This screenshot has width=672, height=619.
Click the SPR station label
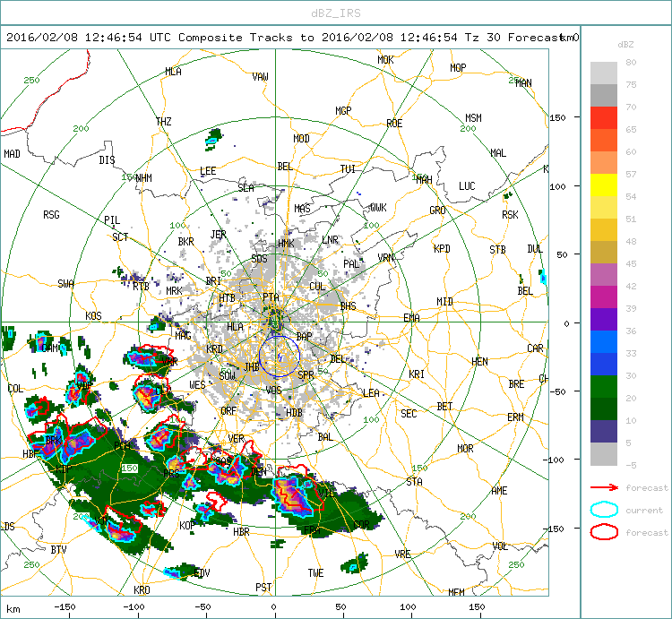(306, 374)
